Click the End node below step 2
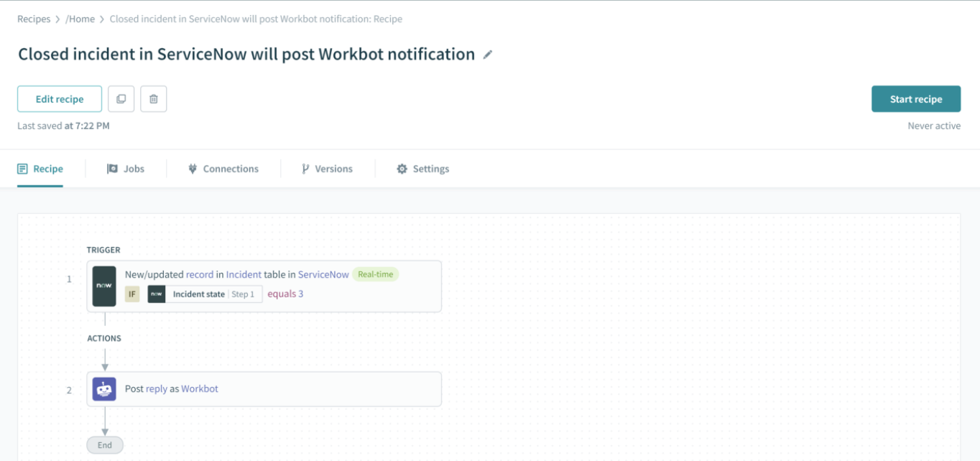The height and width of the screenshot is (461, 980). pos(104,444)
